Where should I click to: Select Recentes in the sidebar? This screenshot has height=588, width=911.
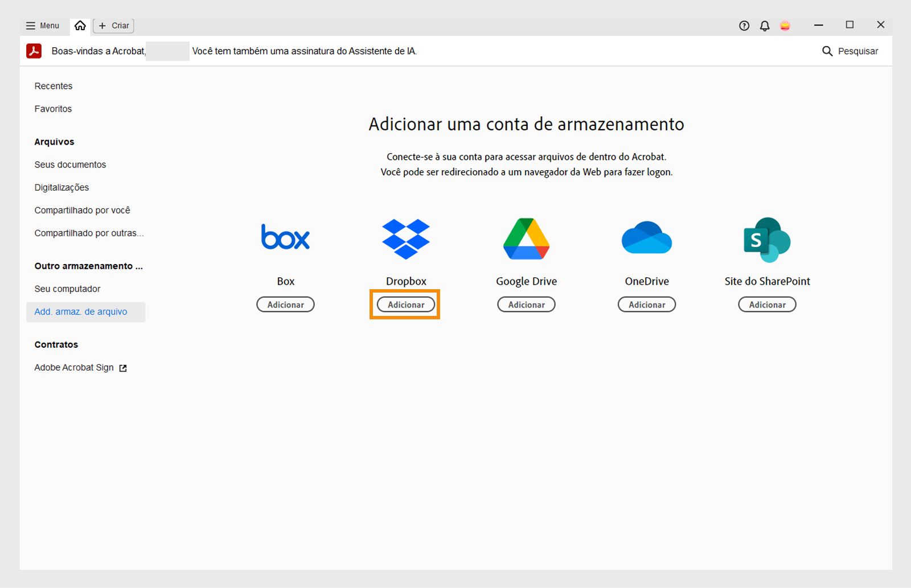pyautogui.click(x=53, y=85)
